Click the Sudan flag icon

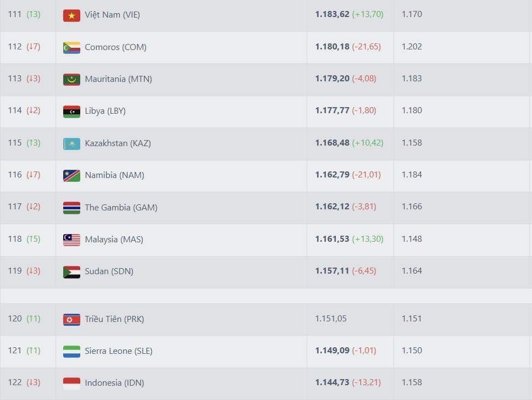pos(71,271)
